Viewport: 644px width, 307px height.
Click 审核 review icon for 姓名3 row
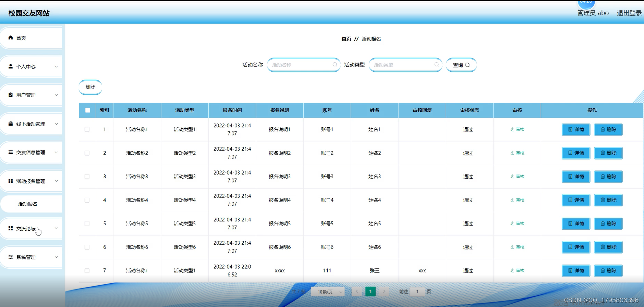517,177
